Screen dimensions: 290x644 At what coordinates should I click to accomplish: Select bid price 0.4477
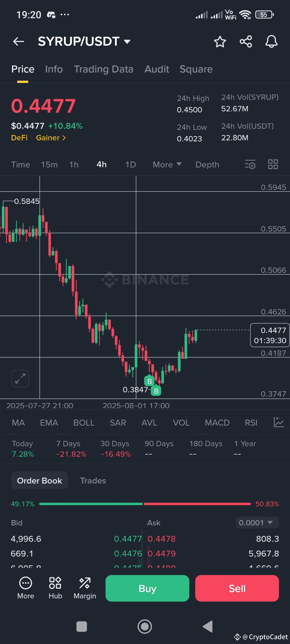tap(128, 539)
